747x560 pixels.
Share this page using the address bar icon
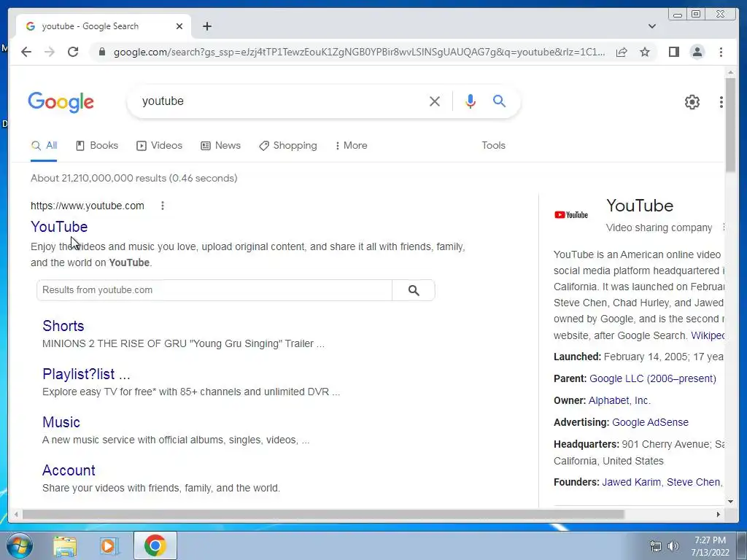coord(622,52)
